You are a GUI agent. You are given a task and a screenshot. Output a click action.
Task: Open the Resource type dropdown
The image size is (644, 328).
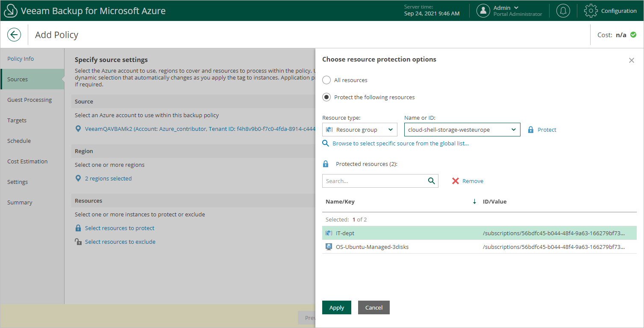click(360, 130)
